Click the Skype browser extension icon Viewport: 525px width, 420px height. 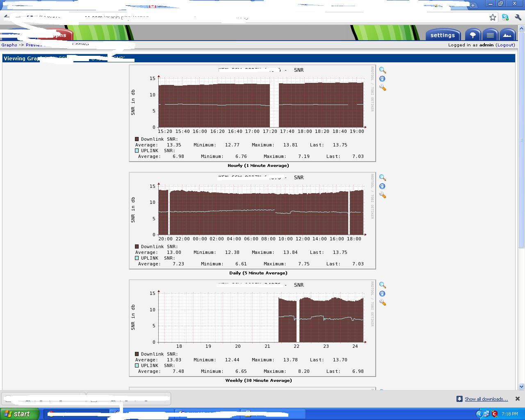[505, 17]
